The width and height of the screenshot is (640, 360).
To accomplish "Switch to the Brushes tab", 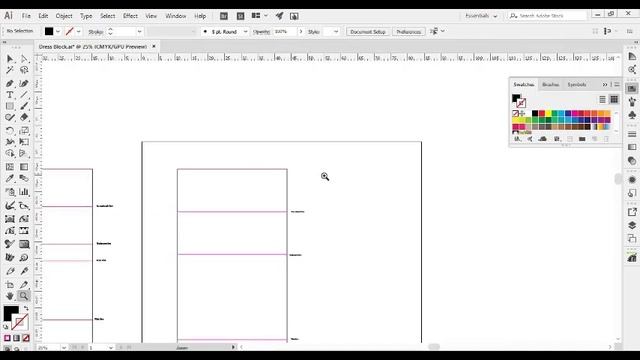I will [x=551, y=84].
